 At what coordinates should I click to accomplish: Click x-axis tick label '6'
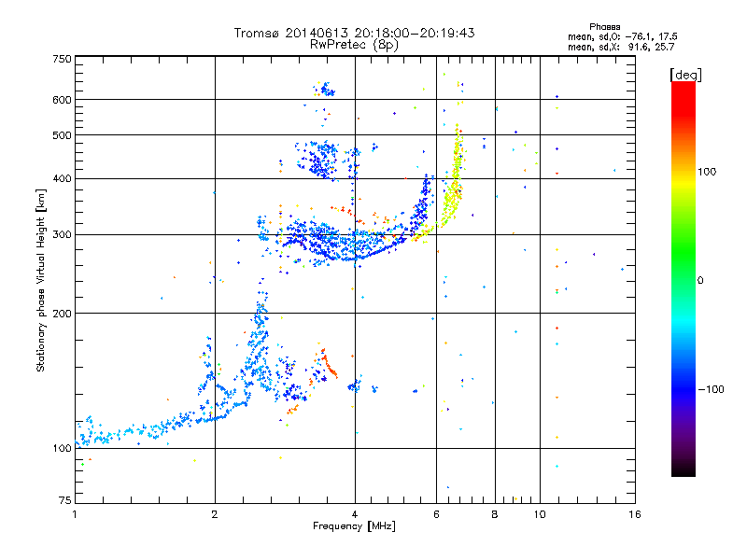[436, 514]
